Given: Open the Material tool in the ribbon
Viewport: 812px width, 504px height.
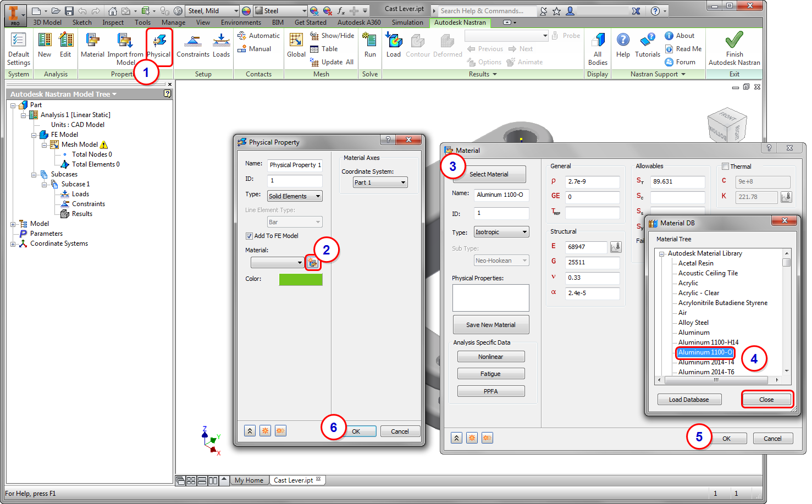Looking at the screenshot, I should pyautogui.click(x=92, y=45).
